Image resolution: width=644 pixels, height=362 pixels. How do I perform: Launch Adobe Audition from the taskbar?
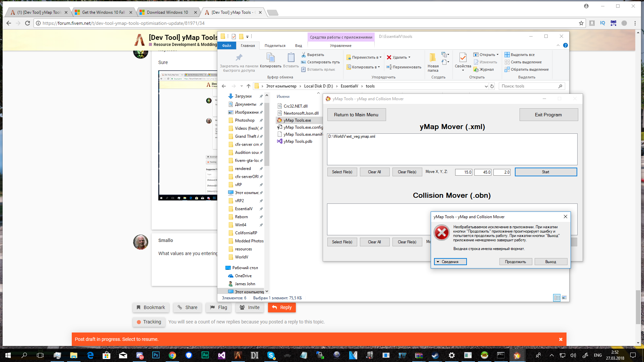(205, 355)
